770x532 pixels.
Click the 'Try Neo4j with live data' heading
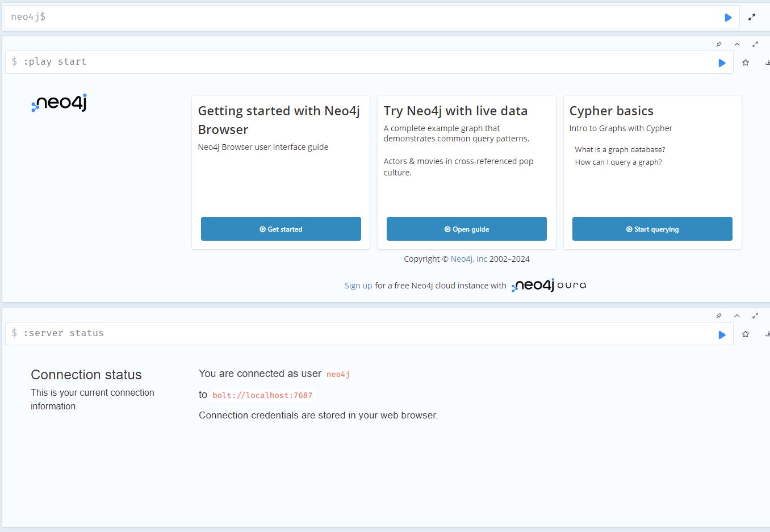click(x=455, y=111)
